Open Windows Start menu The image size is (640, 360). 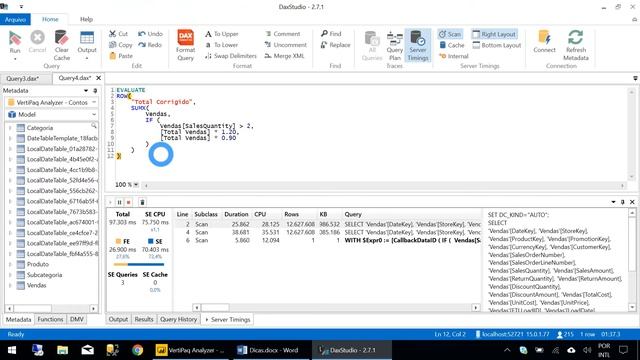point(12,350)
